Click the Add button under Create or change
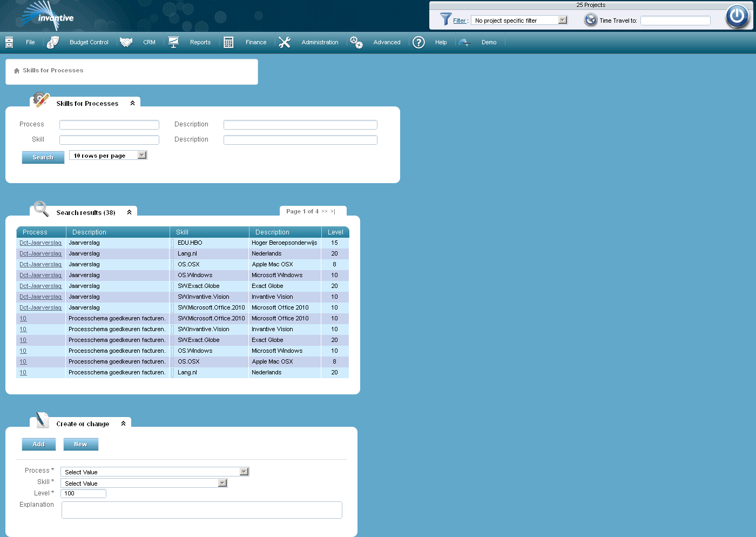The height and width of the screenshot is (537, 756). point(38,444)
